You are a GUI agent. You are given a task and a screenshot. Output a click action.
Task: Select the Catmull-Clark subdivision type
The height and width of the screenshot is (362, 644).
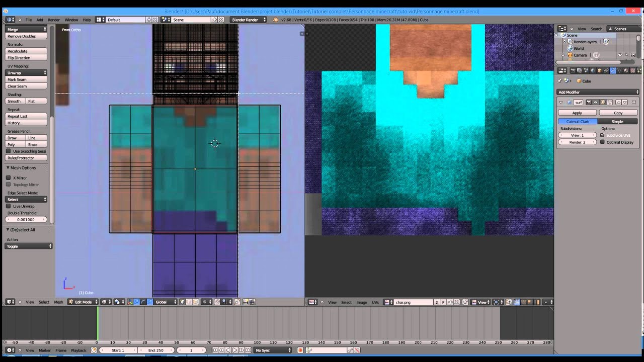(x=578, y=122)
